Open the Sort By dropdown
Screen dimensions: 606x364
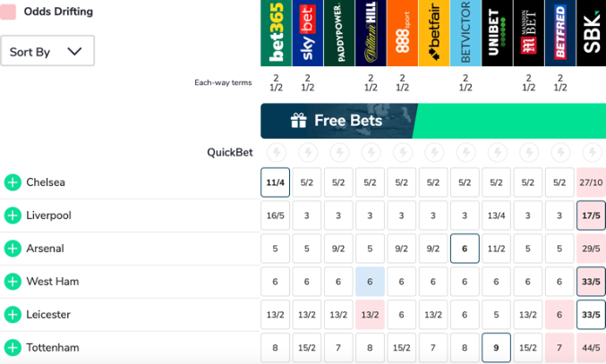tap(47, 52)
